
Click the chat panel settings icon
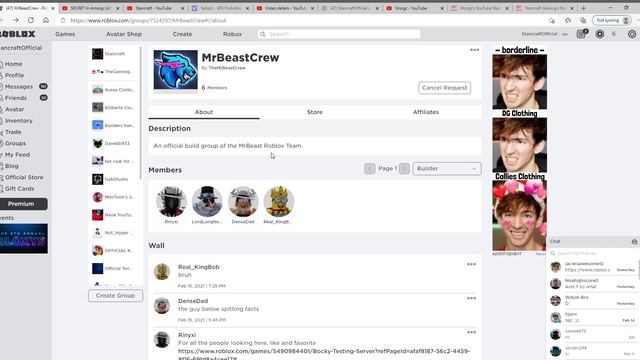[x=634, y=242]
